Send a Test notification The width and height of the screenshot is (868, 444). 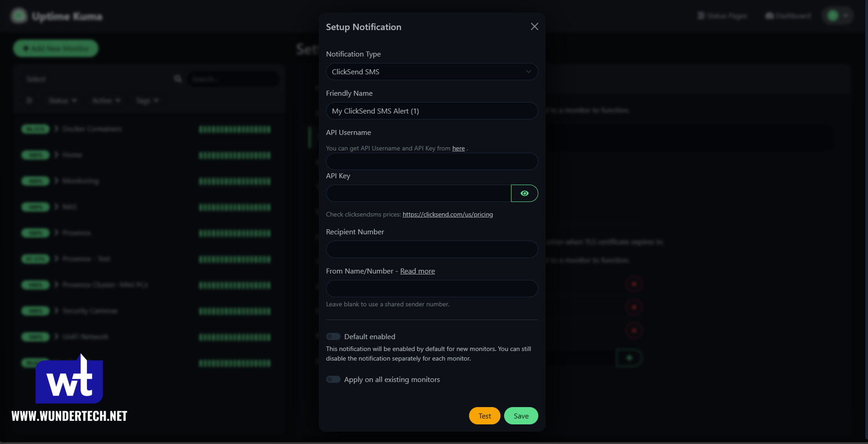click(x=485, y=416)
